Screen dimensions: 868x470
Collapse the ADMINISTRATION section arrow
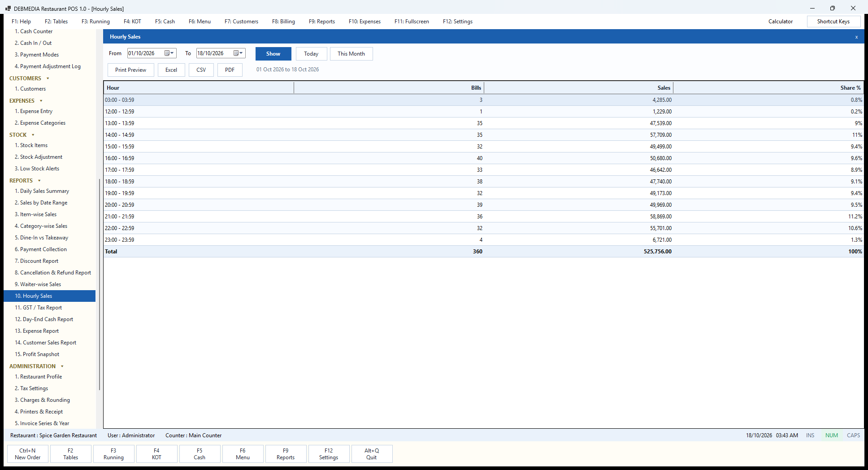[x=62, y=366]
